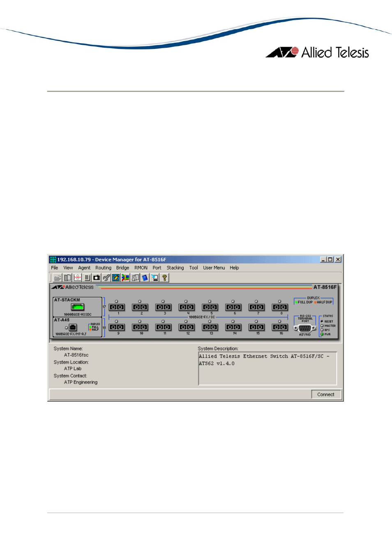Select fiber port 16 on the switch
Screen dimensions: 392x555
280,327
